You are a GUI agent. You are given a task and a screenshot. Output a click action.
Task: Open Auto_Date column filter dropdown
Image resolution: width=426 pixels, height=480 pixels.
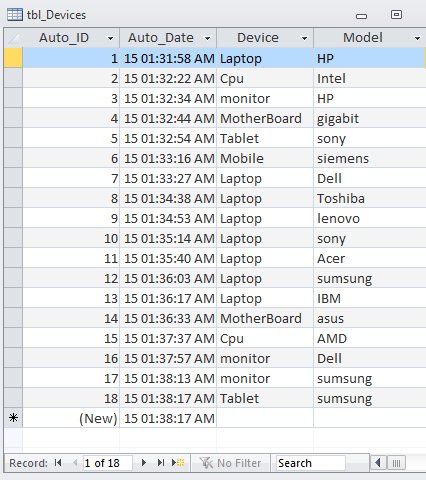(207, 38)
